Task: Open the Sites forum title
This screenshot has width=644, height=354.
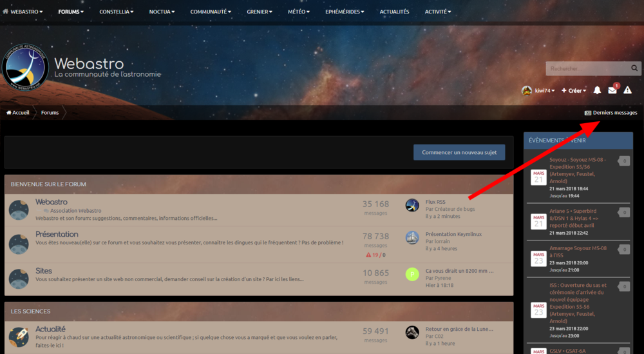Action: coord(44,271)
